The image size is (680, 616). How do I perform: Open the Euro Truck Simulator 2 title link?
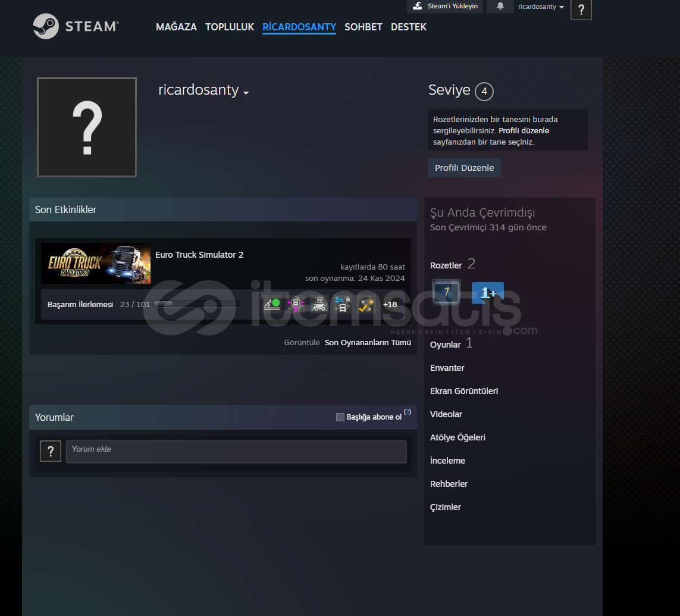tap(199, 255)
